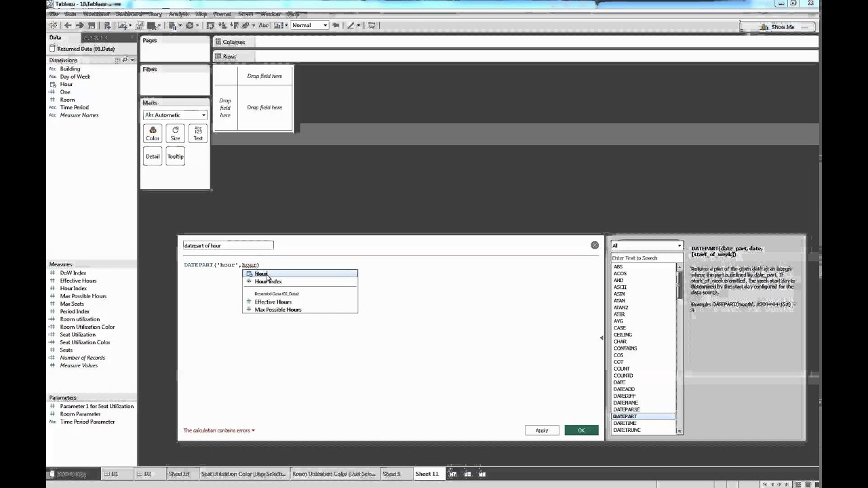The height and width of the screenshot is (488, 868).
Task: Open the Color marks card button
Action: [153, 134]
